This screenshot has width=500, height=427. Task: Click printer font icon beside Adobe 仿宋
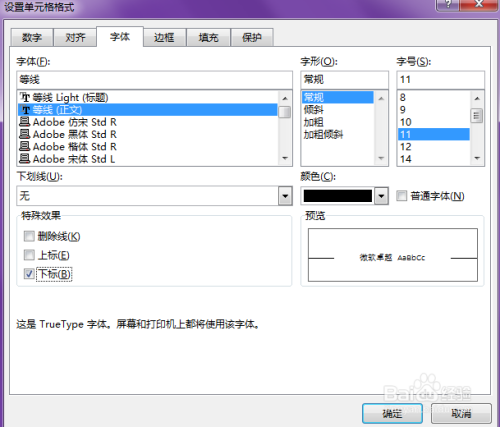click(25, 122)
